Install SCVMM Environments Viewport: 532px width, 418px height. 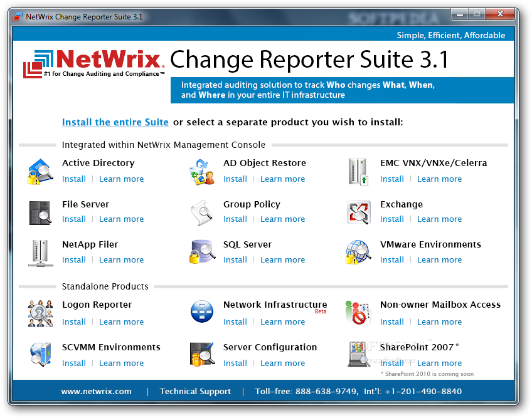point(74,363)
